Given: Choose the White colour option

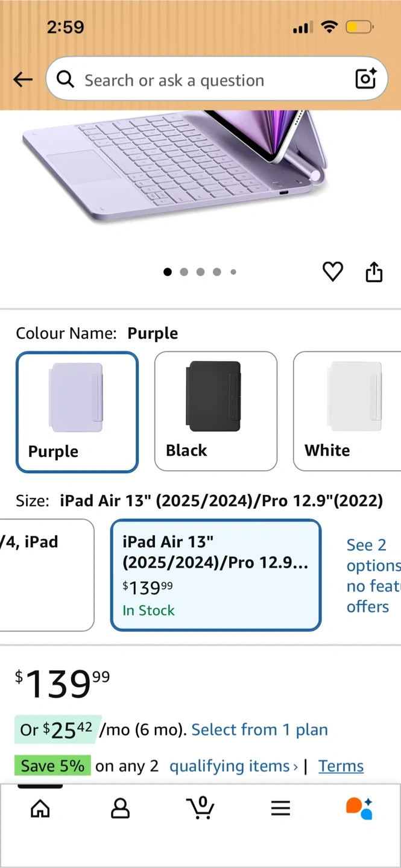Looking at the screenshot, I should (347, 411).
